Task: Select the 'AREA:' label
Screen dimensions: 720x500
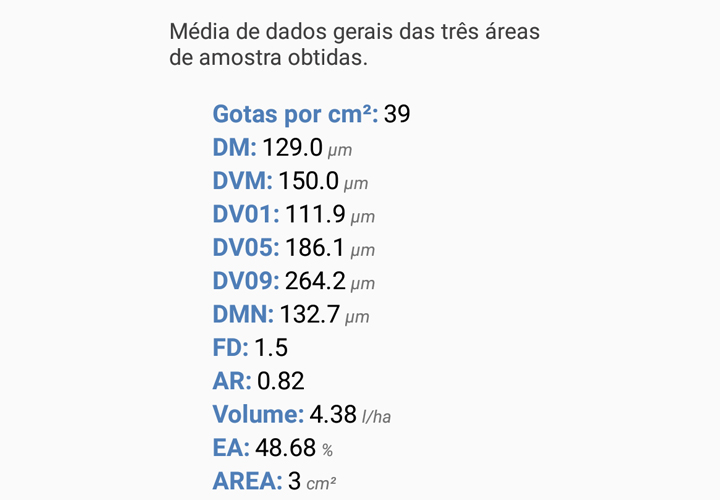Action: (x=248, y=481)
